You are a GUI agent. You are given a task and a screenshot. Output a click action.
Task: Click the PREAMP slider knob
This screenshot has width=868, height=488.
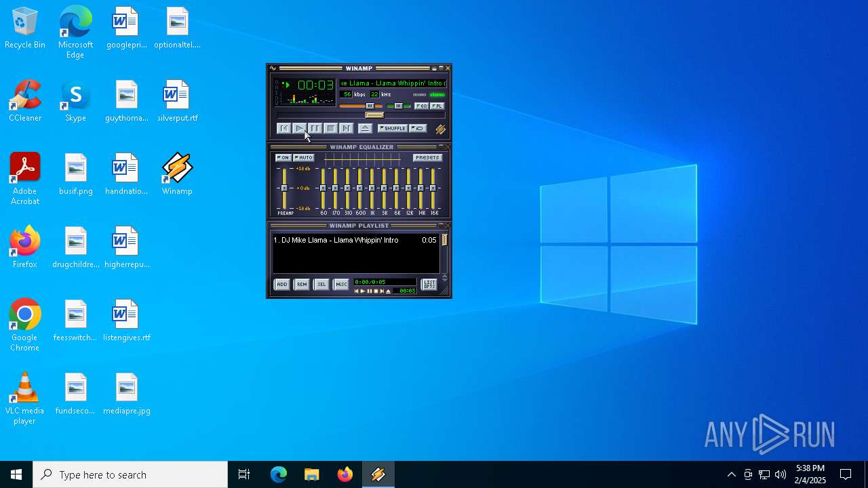pyautogui.click(x=284, y=188)
